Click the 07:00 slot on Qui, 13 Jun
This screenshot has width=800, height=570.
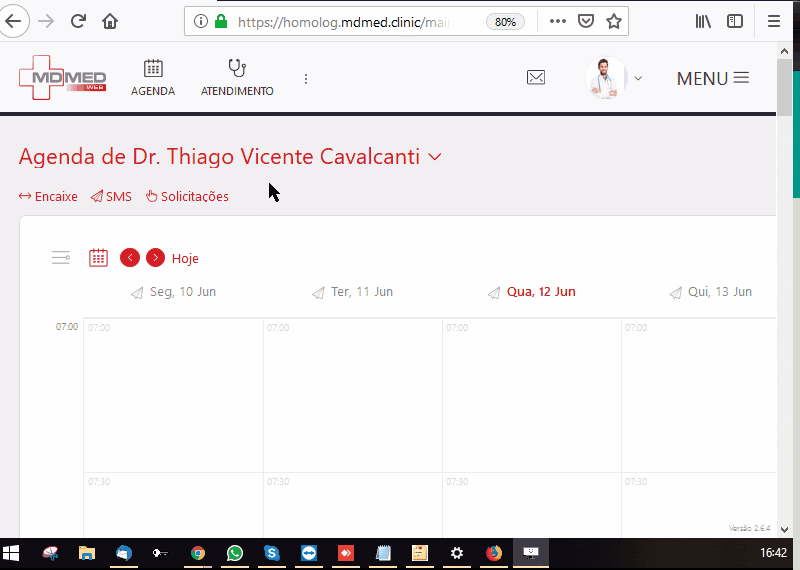699,395
